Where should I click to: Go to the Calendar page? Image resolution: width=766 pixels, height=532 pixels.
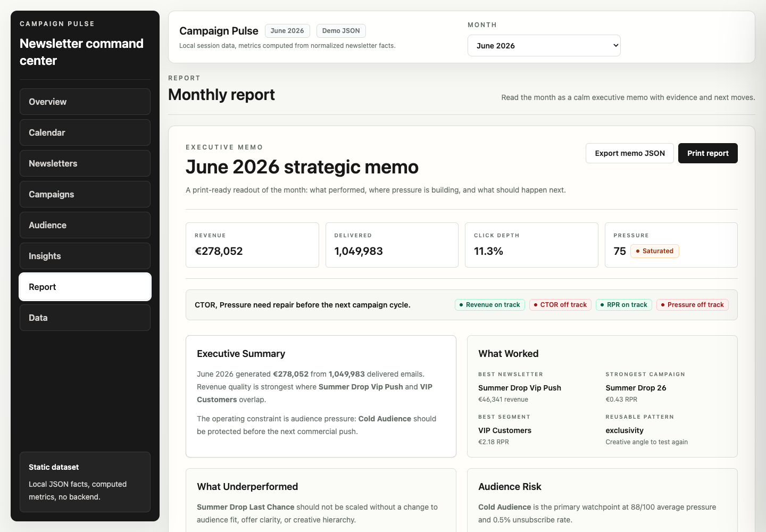click(x=85, y=132)
